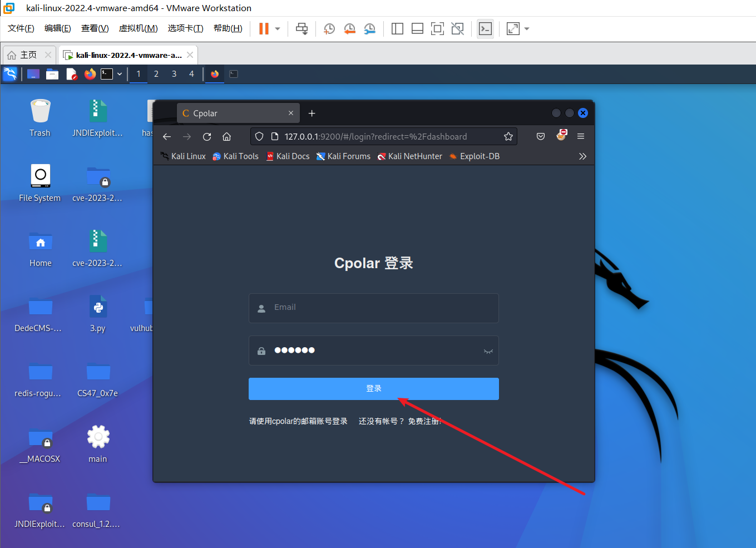Open the snapshot manager wrench-clock icon

[369, 28]
